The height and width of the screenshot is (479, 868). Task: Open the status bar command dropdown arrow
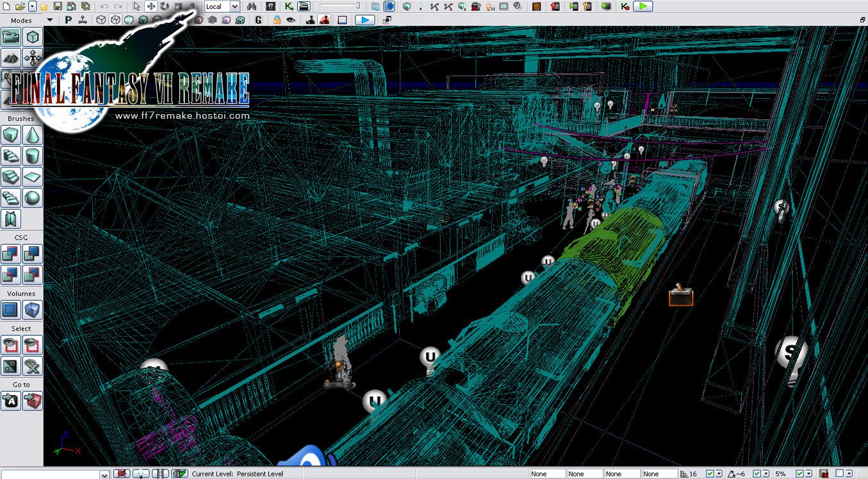(104, 474)
